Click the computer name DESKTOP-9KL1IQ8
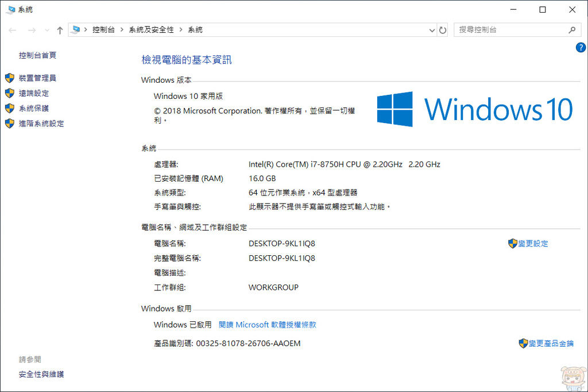 coord(281,244)
